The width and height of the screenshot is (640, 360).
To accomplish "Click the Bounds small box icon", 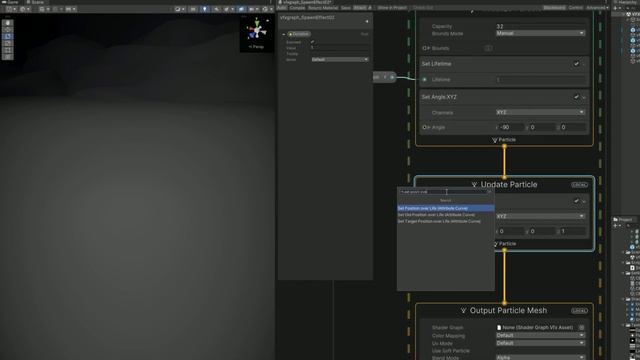I will point(488,48).
